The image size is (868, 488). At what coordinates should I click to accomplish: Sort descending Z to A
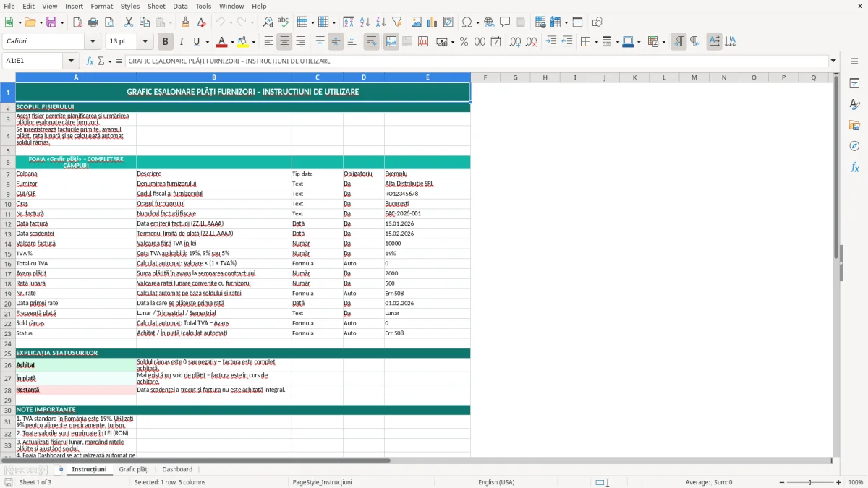380,22
